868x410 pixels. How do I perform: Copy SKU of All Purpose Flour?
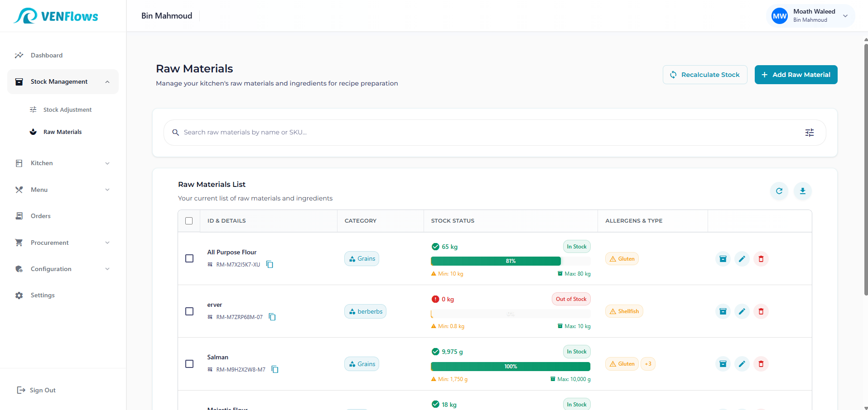coord(270,264)
